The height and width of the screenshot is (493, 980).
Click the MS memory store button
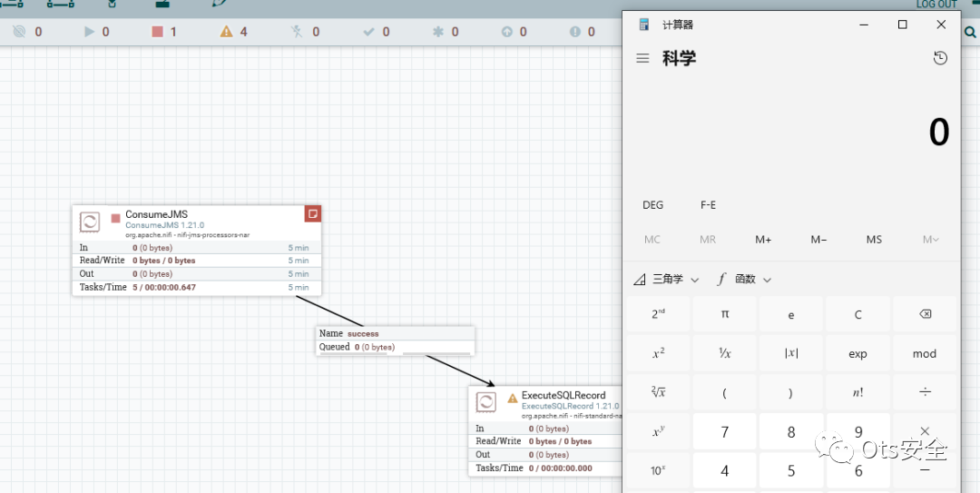(874, 240)
